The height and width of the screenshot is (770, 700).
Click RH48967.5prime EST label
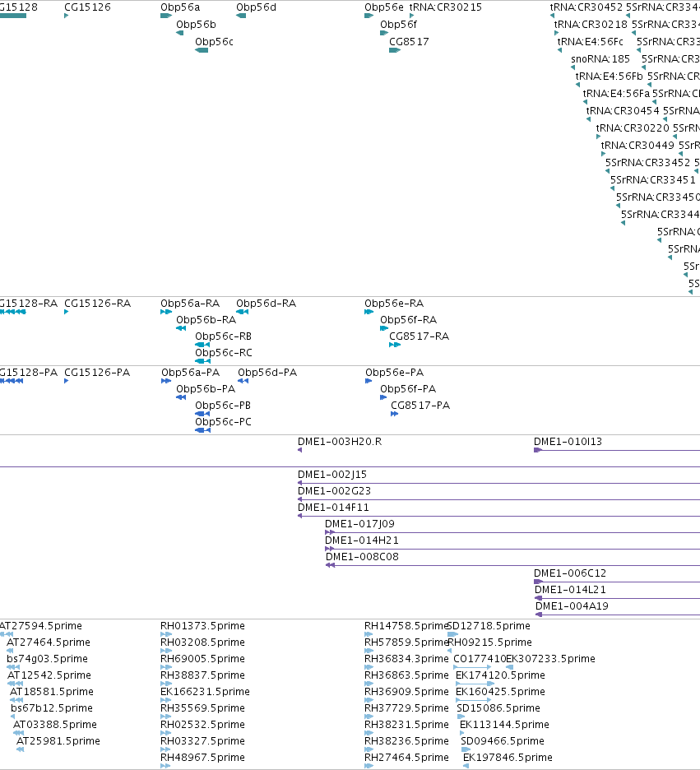click(x=202, y=758)
